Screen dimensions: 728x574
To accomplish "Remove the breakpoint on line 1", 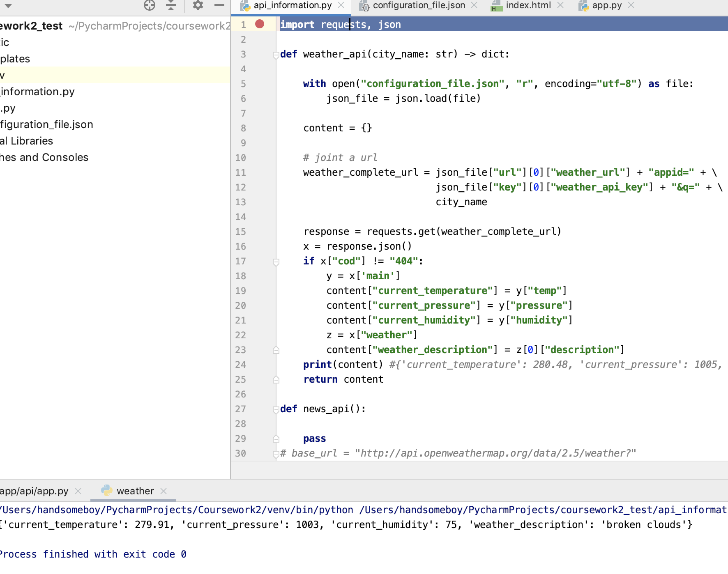I will coord(260,24).
